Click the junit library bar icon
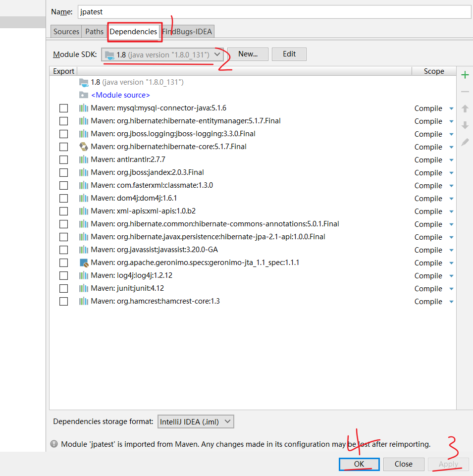This screenshot has height=476, width=473. click(84, 288)
